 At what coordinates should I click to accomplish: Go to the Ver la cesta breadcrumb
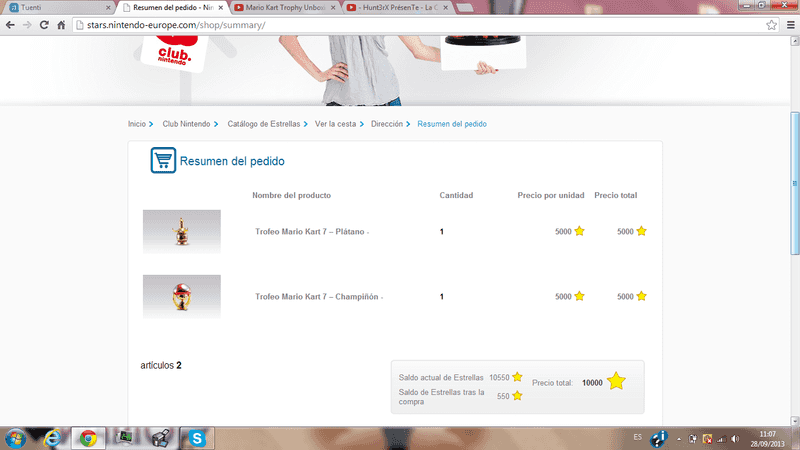pos(335,124)
